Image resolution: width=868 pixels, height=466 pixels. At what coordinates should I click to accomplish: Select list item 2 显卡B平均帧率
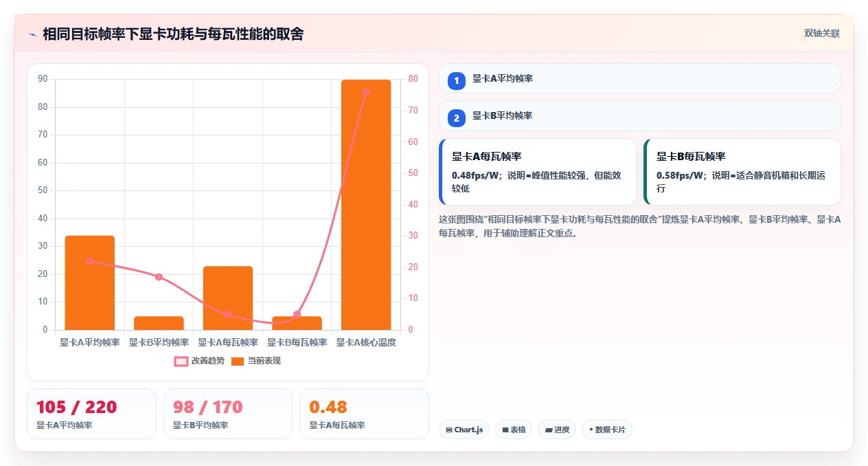[x=640, y=115]
